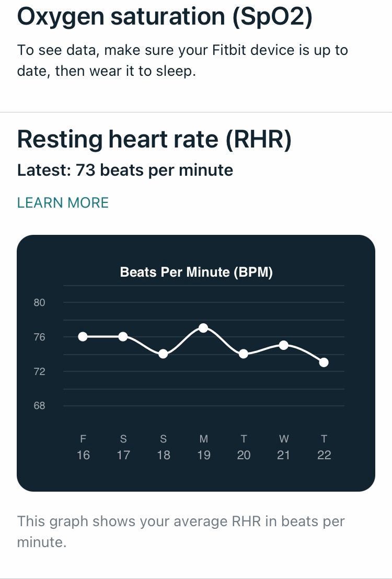Tap the F 16 date label
Image resolution: width=392 pixels, height=579 pixels.
point(83,448)
